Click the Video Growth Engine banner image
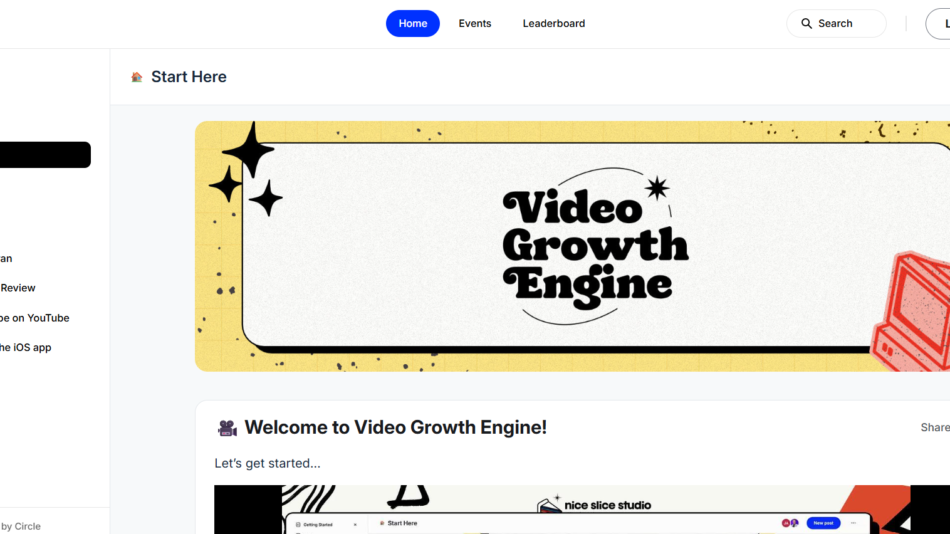This screenshot has width=950, height=534. coord(572,246)
